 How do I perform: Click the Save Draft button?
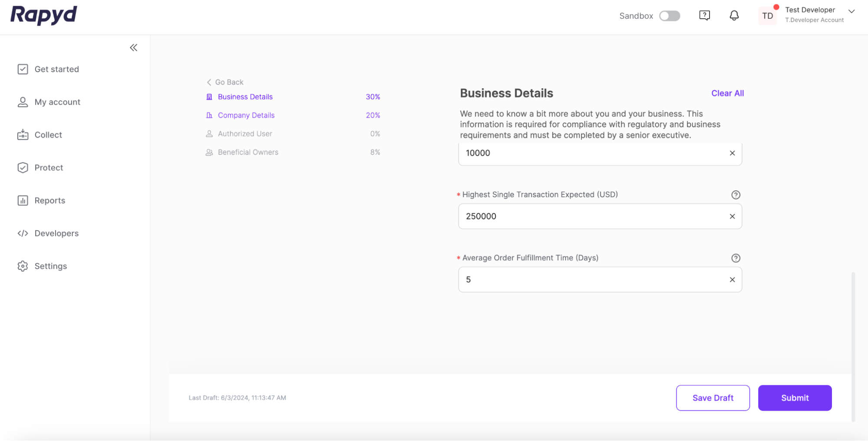713,398
